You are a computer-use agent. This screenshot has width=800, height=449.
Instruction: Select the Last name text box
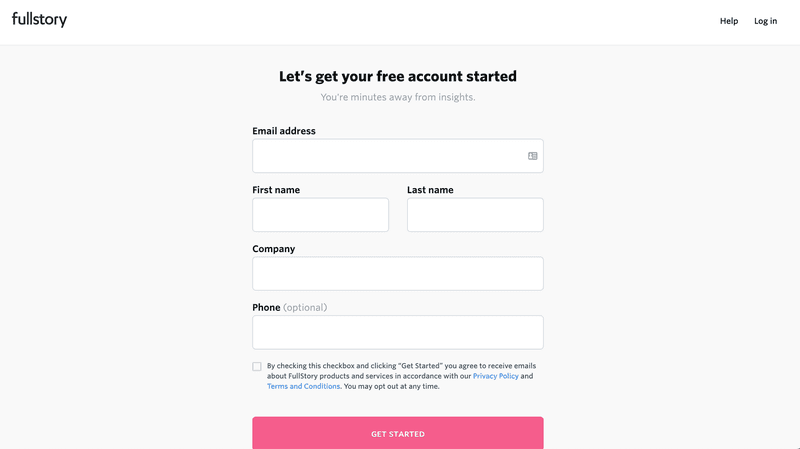pyautogui.click(x=475, y=215)
